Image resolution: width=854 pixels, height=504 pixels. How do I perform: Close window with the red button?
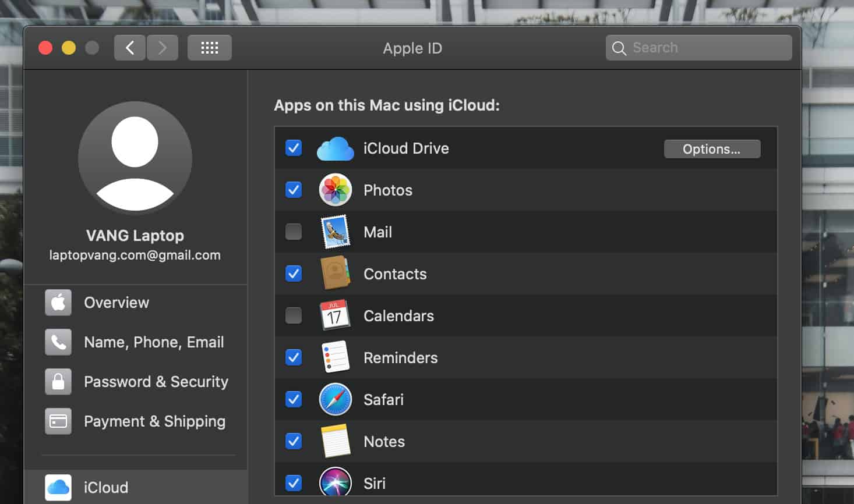point(45,48)
